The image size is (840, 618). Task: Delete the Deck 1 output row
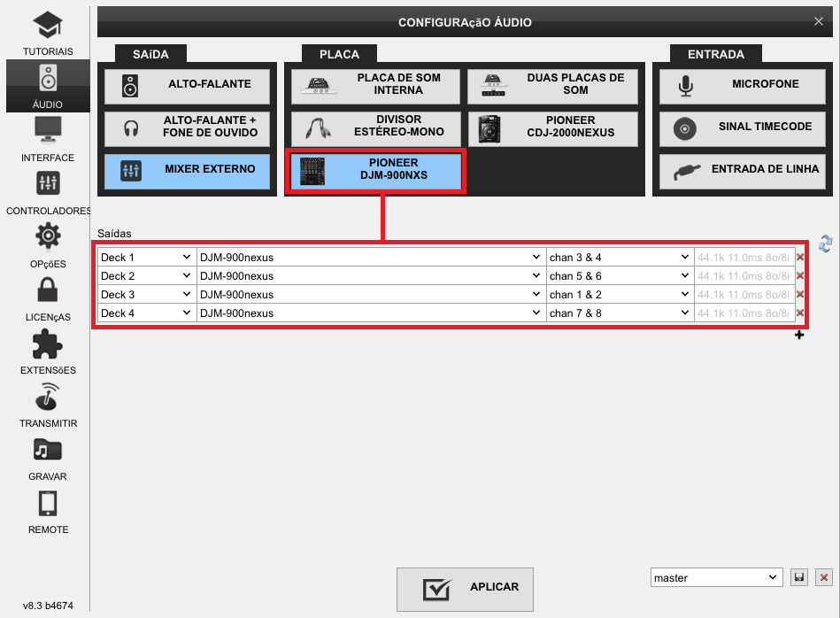[x=800, y=258]
